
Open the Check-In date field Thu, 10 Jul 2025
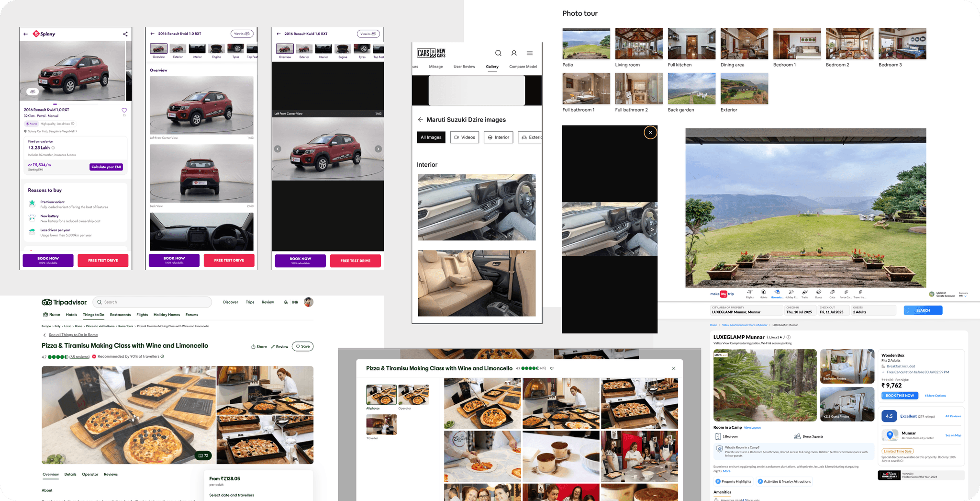[800, 310]
